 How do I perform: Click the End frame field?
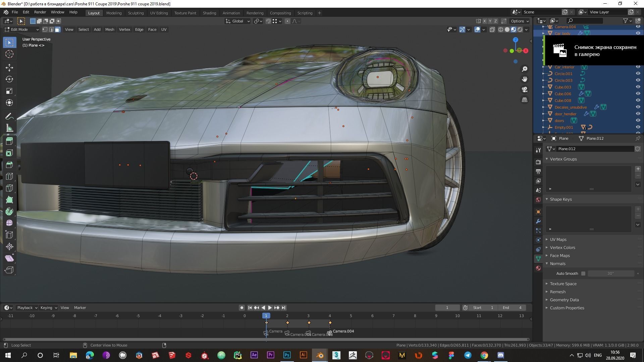pos(512,308)
